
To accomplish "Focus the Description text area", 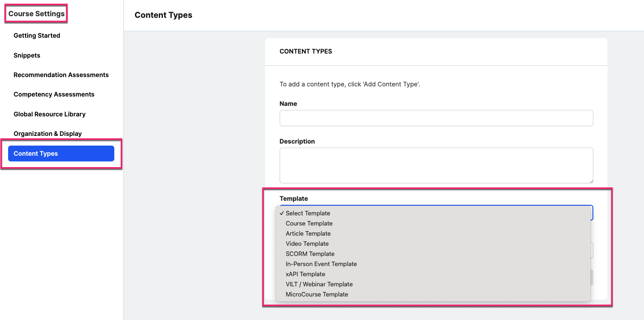I will [x=436, y=165].
